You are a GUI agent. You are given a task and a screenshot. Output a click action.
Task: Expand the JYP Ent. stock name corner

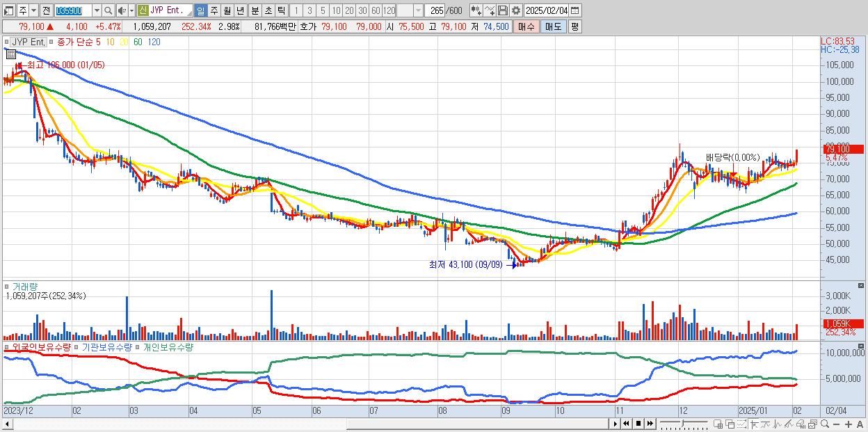189,13
